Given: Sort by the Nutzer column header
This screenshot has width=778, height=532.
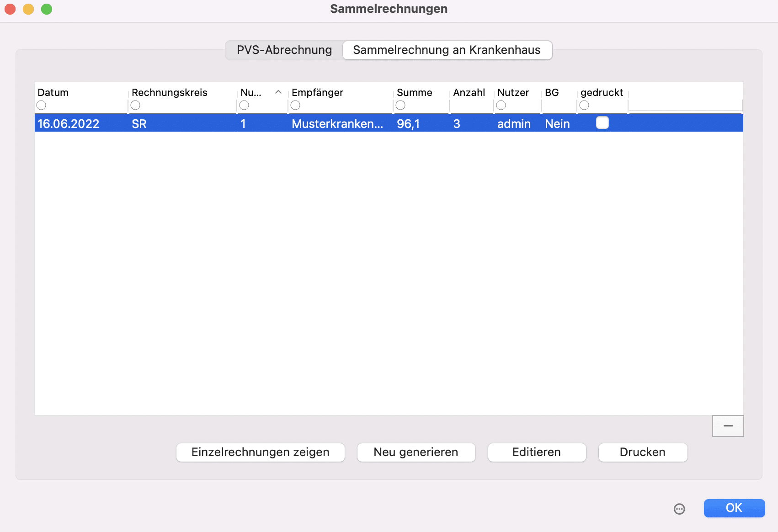Looking at the screenshot, I should click(x=513, y=92).
